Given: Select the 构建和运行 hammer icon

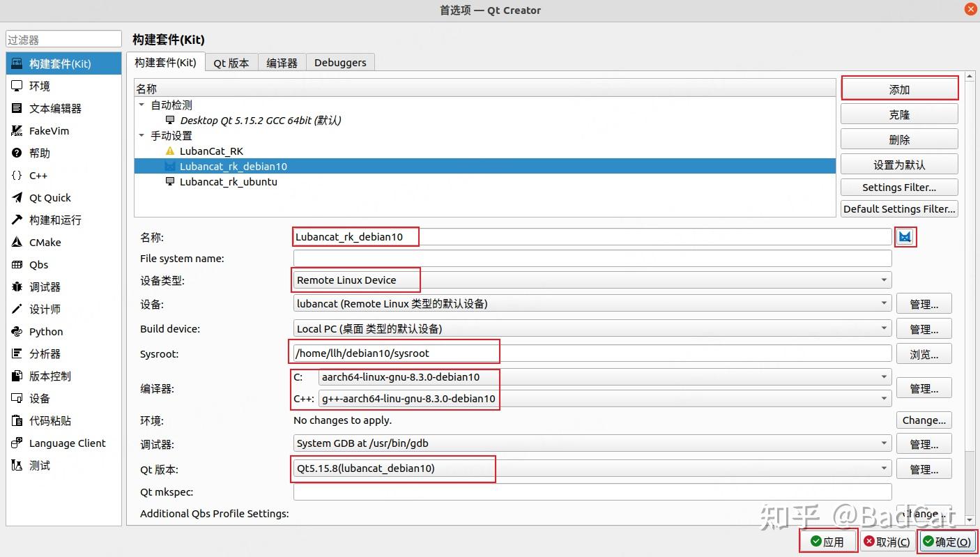Looking at the screenshot, I should [17, 220].
